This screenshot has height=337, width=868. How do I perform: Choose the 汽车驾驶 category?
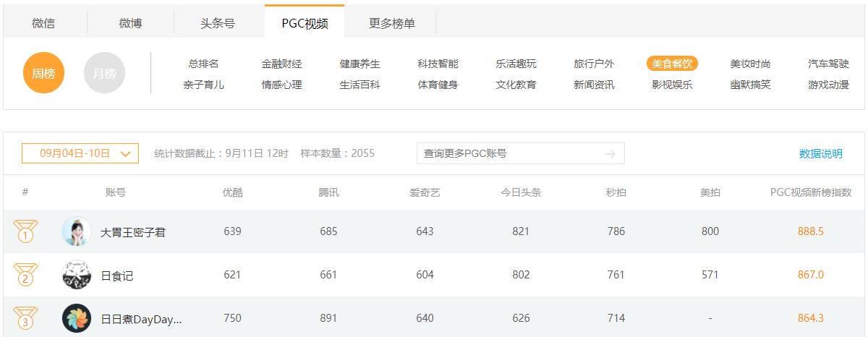(828, 64)
